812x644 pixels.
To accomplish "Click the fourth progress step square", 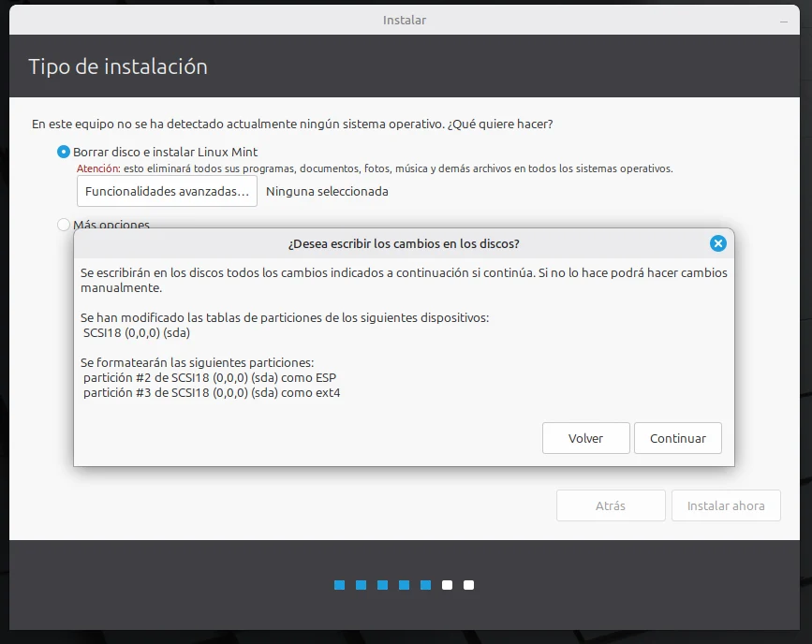I will point(404,585).
